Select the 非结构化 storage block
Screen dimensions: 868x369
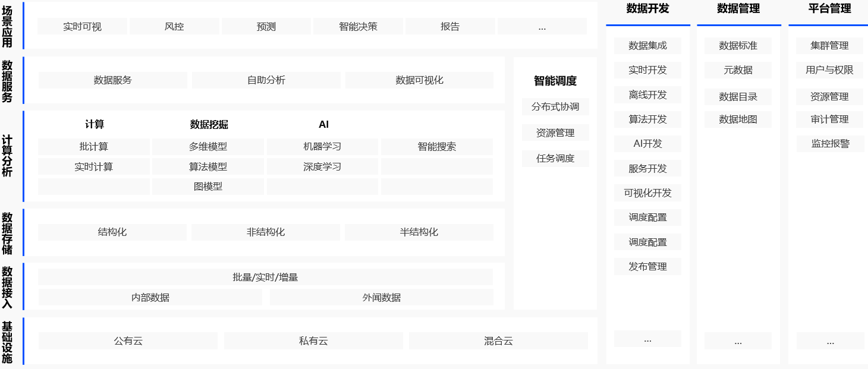pos(265,232)
